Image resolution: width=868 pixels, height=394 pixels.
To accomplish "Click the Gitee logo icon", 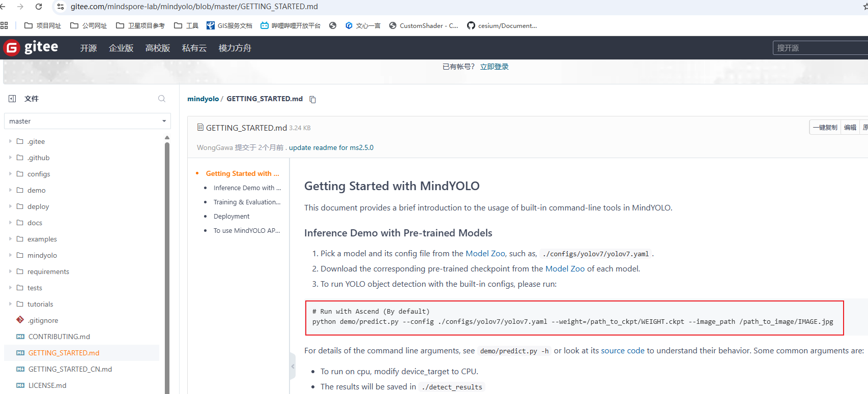I will [12, 48].
